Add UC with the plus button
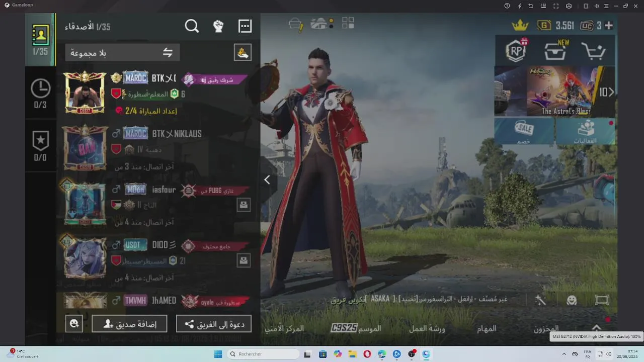Viewport: 644px width, 362px height. [x=609, y=26]
